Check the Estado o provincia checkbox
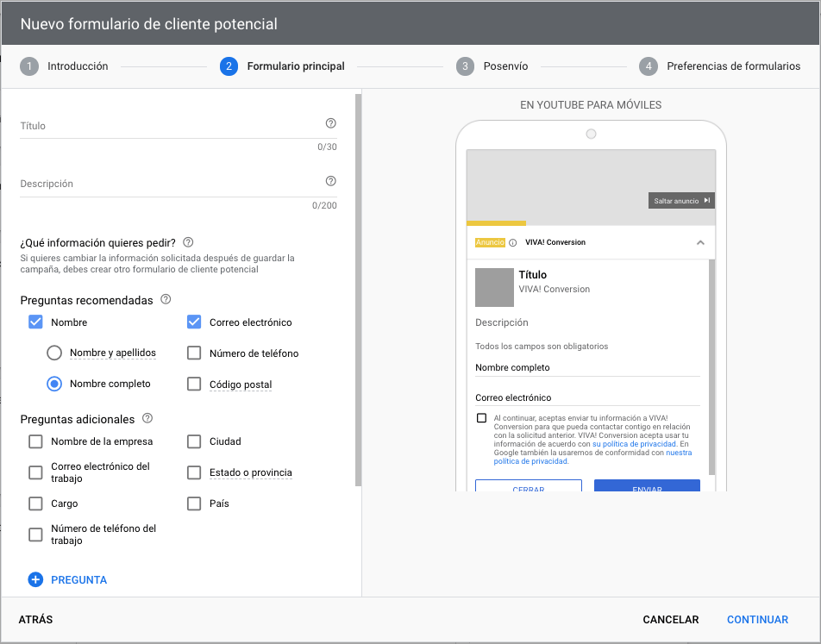This screenshot has width=821, height=644. [194, 472]
